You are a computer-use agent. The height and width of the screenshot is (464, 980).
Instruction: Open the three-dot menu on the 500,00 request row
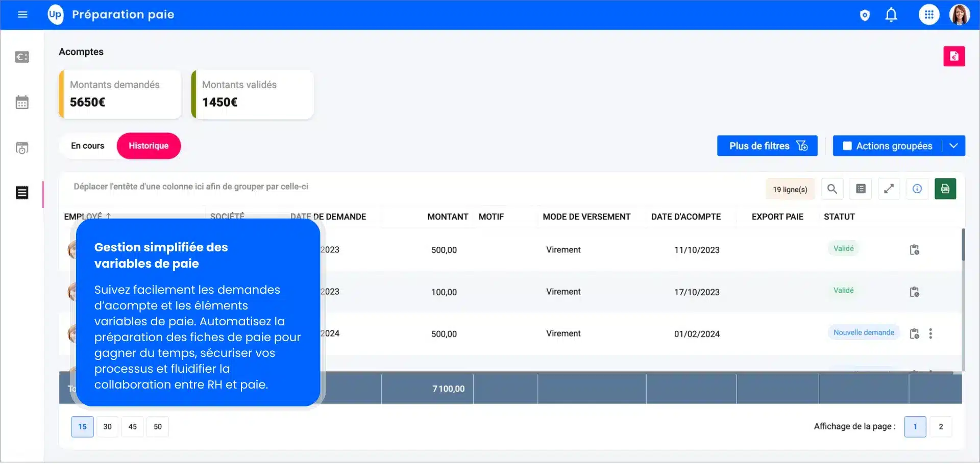(x=931, y=334)
